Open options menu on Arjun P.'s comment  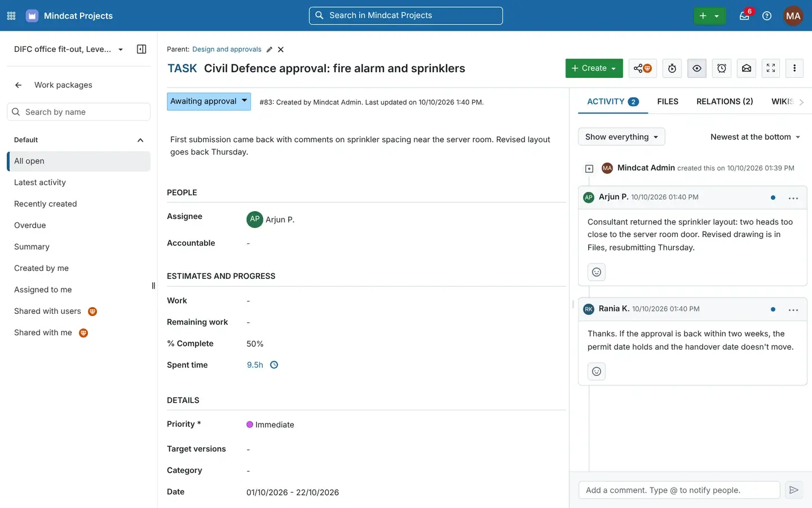pyautogui.click(x=793, y=198)
